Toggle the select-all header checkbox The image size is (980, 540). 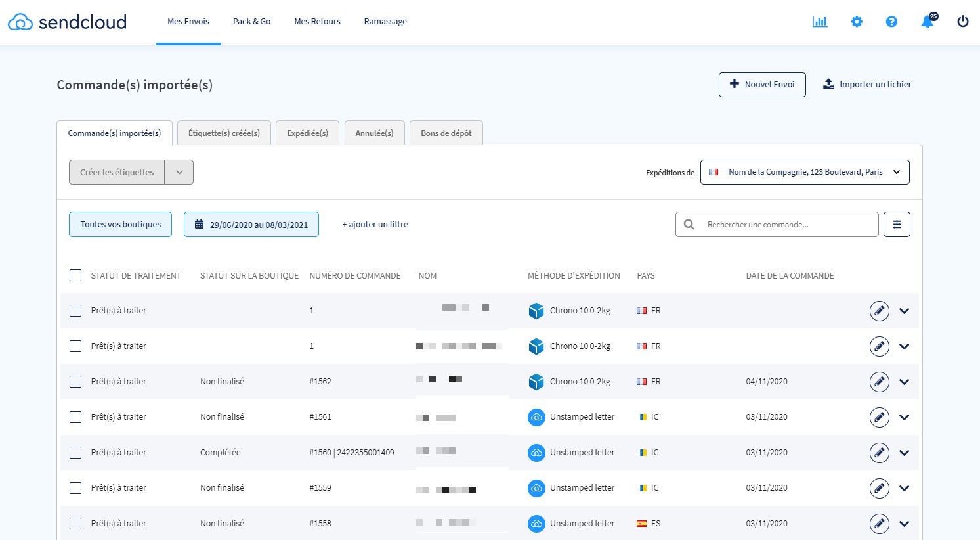click(75, 275)
